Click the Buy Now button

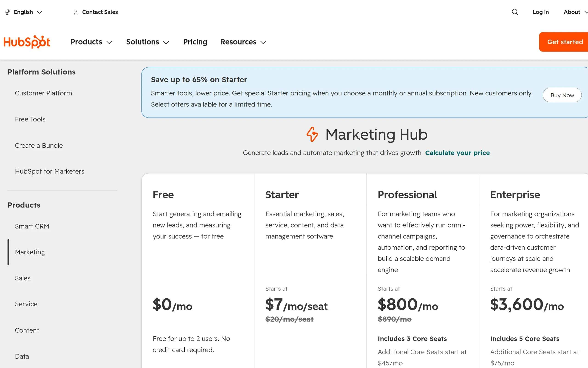point(562,95)
